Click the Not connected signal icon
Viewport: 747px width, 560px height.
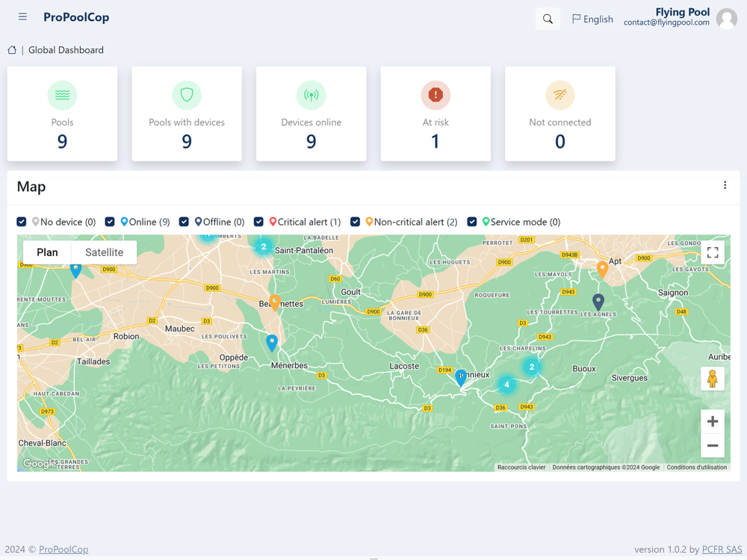click(560, 96)
